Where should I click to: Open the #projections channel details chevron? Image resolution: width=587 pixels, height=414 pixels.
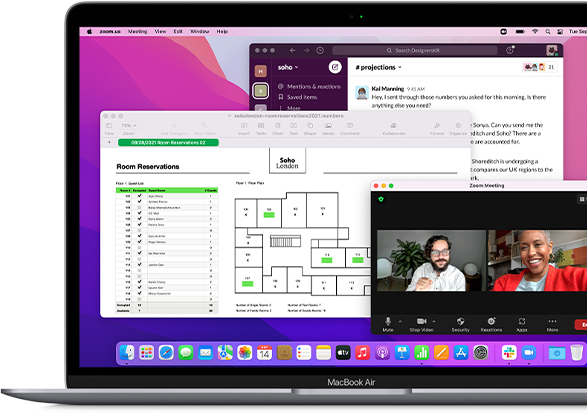399,67
